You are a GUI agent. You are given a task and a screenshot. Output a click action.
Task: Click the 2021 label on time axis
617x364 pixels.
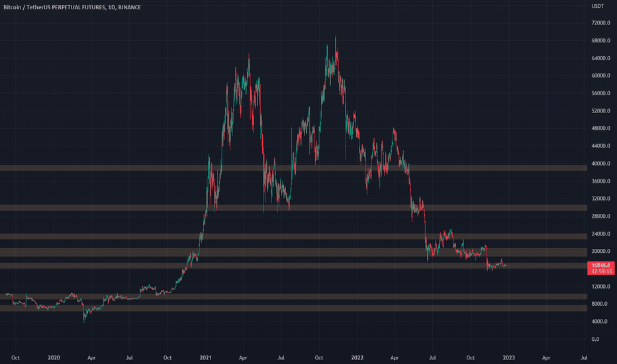pos(205,357)
